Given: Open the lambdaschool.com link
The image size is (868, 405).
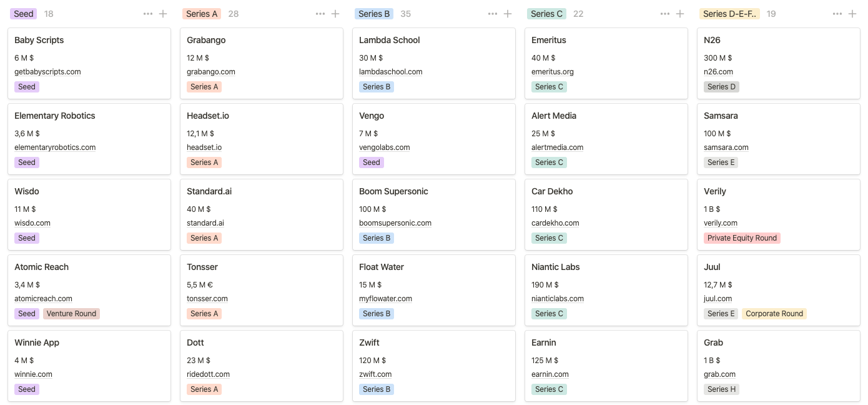Looking at the screenshot, I should (391, 72).
